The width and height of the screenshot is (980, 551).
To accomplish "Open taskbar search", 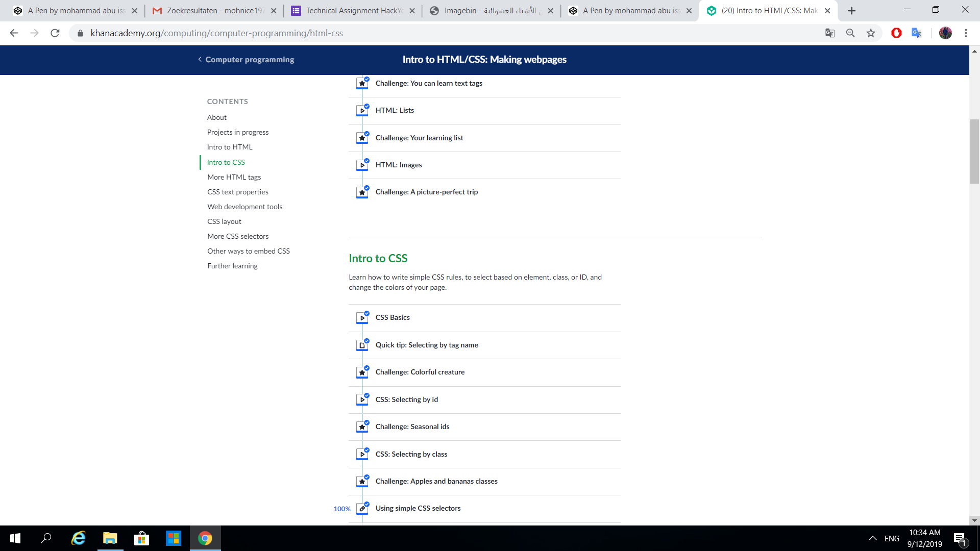I will pyautogui.click(x=46, y=538).
